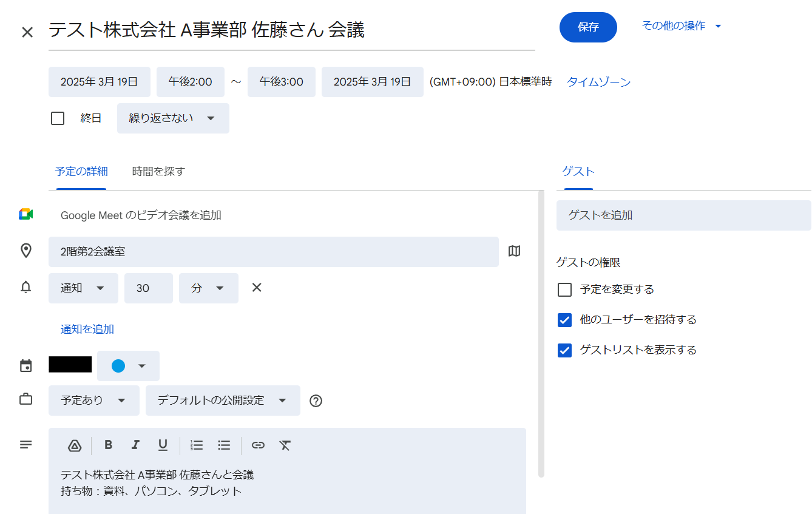Click the Google Drive attachment icon

click(75, 445)
